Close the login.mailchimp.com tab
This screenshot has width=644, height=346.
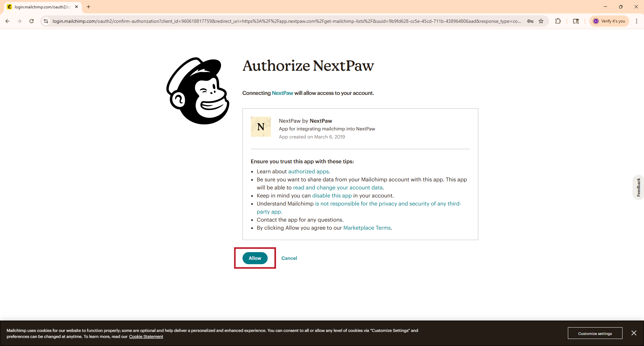point(76,7)
